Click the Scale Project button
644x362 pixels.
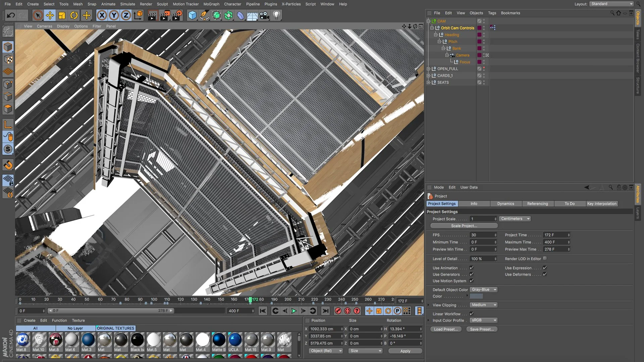(464, 226)
